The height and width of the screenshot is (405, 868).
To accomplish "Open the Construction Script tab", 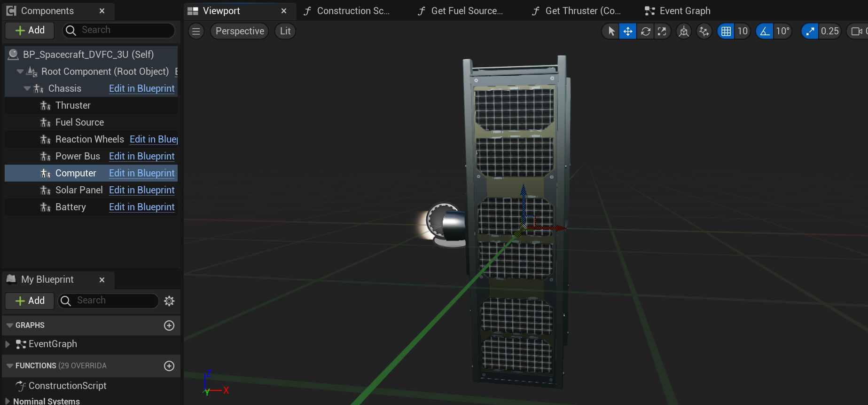I will tap(347, 11).
